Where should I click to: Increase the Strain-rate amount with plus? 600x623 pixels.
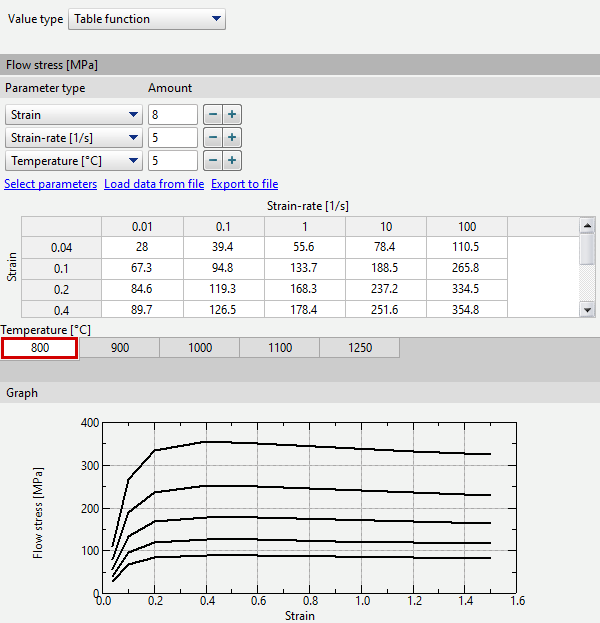232,138
